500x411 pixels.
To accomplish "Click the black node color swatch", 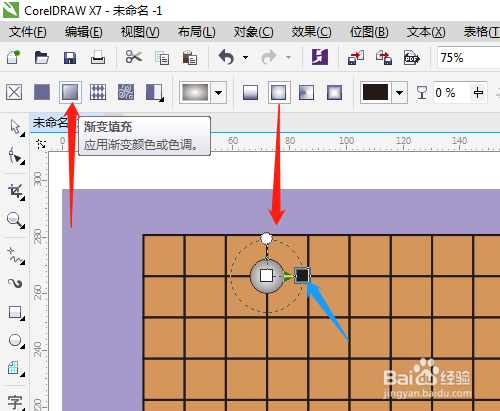I will pyautogui.click(x=375, y=92).
